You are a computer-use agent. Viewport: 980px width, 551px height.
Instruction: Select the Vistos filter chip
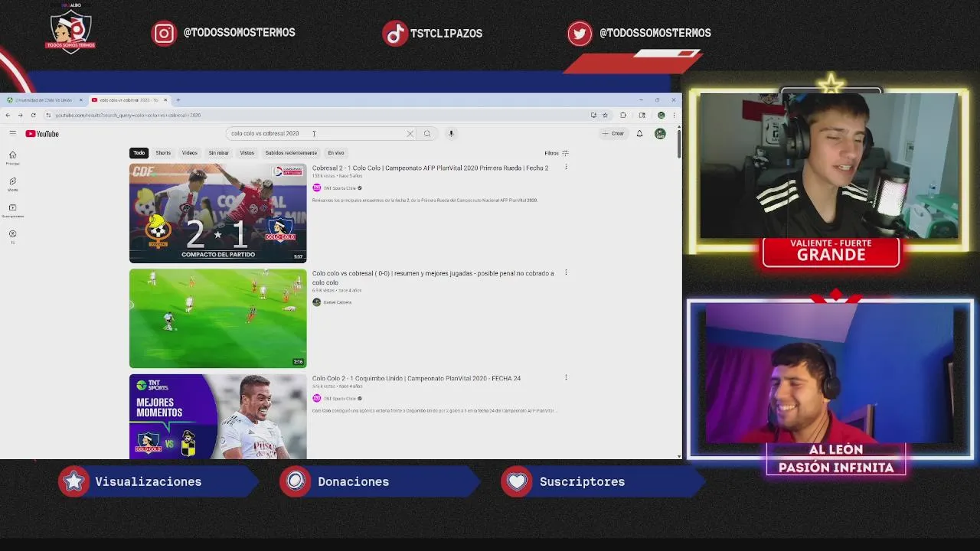point(247,153)
